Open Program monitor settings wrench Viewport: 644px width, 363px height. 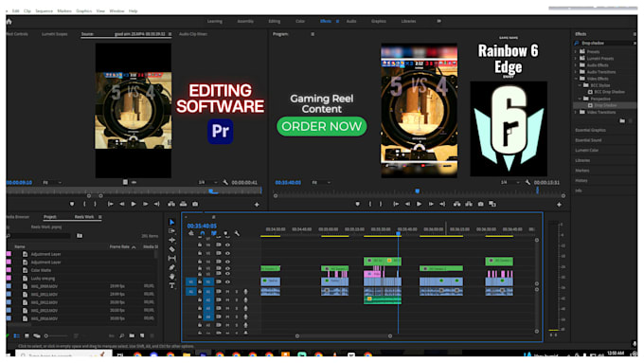pos(528,182)
